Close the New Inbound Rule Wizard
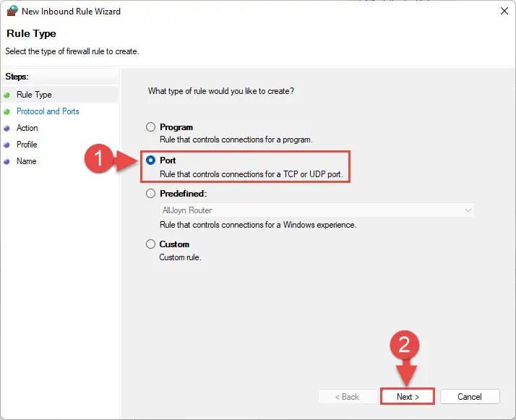This screenshot has width=516, height=420. pos(504,11)
